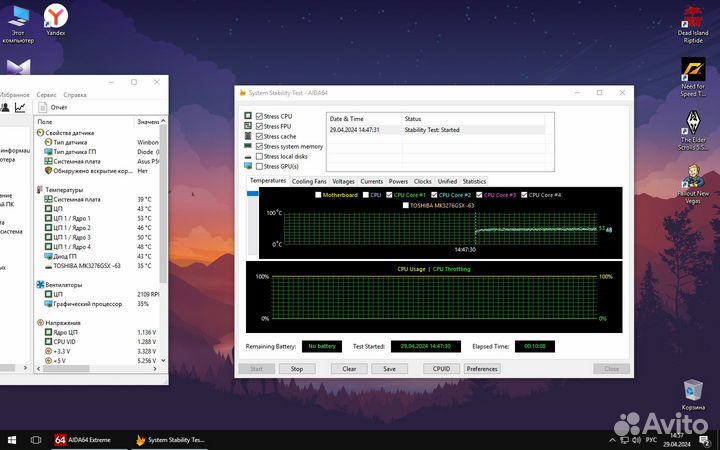Open the Справка menu in AIDA64
The width and height of the screenshot is (720, 450).
click(x=75, y=95)
